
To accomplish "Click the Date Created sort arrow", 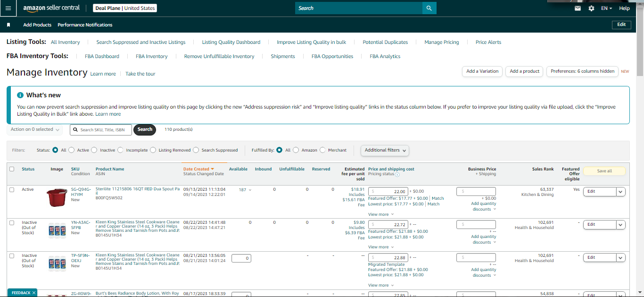I will (x=212, y=169).
